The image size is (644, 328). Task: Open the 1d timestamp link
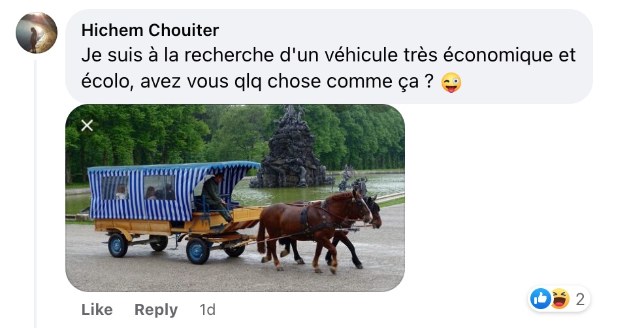[207, 310]
